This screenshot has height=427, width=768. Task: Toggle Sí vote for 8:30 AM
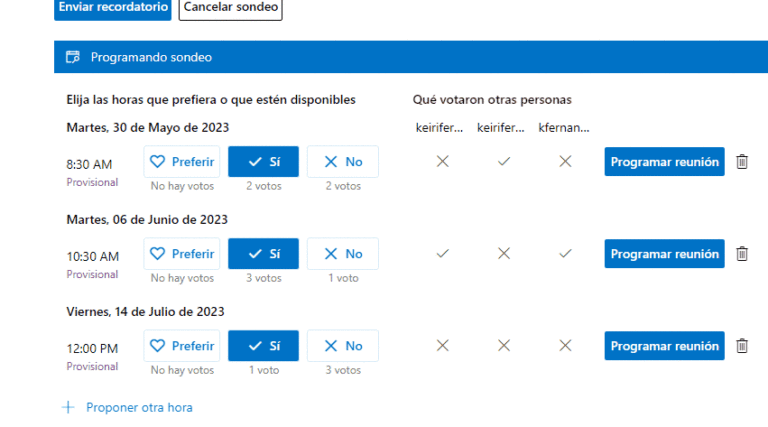(264, 162)
